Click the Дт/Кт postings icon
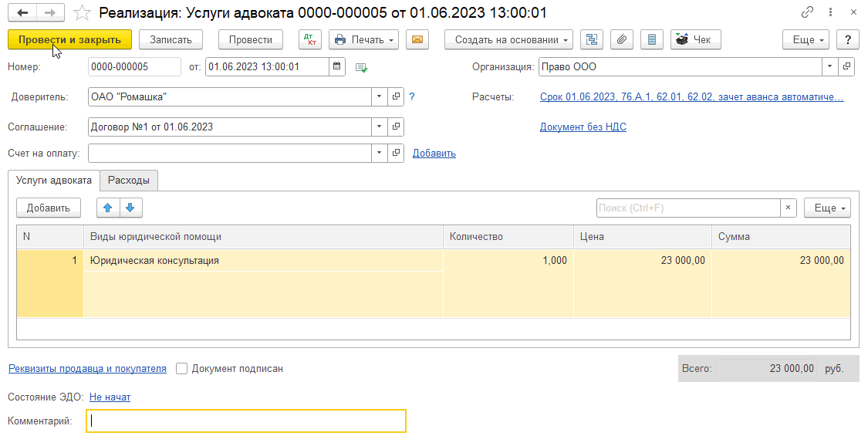Viewport: 868px width, 436px height. (x=310, y=39)
